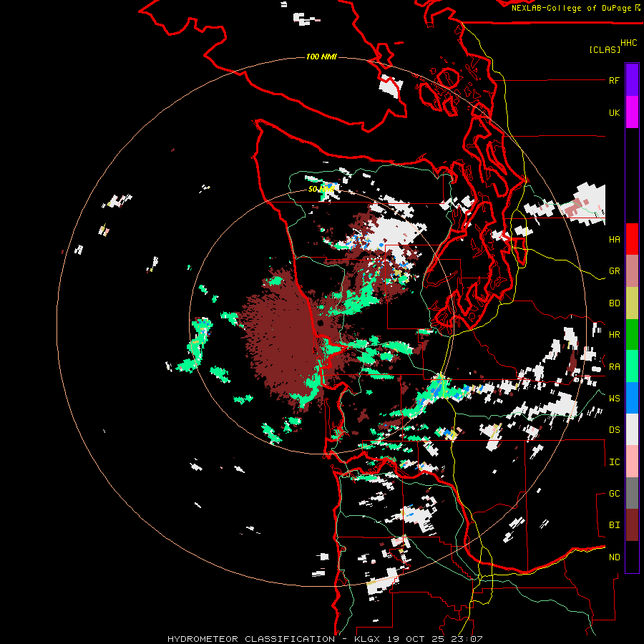Click the 'HHC' header above the legend
This screenshot has height=644, width=644.
tap(628, 43)
